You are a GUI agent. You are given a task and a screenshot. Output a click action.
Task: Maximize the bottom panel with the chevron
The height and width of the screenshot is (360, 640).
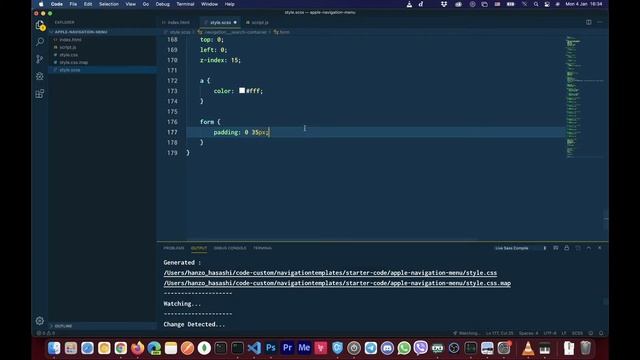pos(589,248)
